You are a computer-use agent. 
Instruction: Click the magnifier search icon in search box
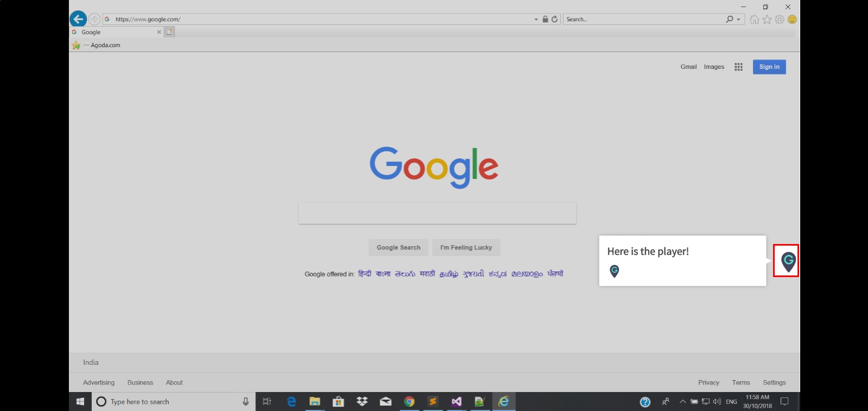(730, 19)
